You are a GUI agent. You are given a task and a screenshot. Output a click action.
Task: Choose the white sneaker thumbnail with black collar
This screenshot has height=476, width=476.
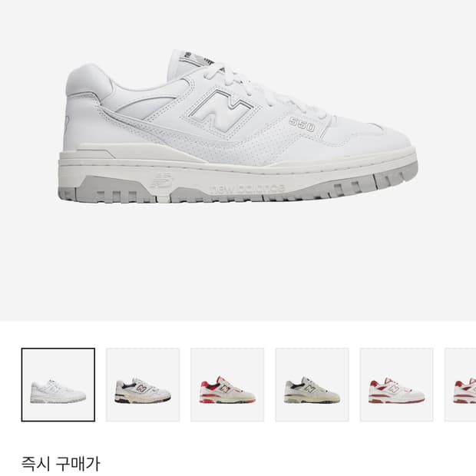(143, 385)
